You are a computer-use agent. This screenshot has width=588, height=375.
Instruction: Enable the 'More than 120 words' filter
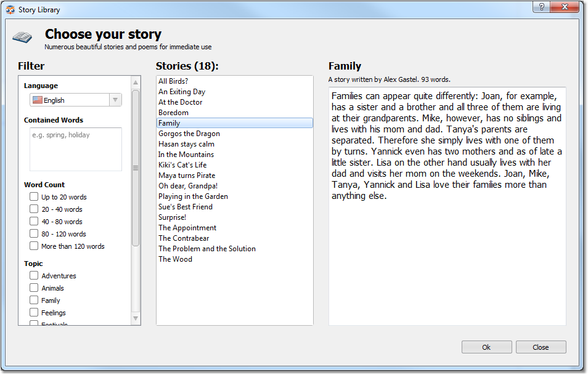click(x=34, y=246)
